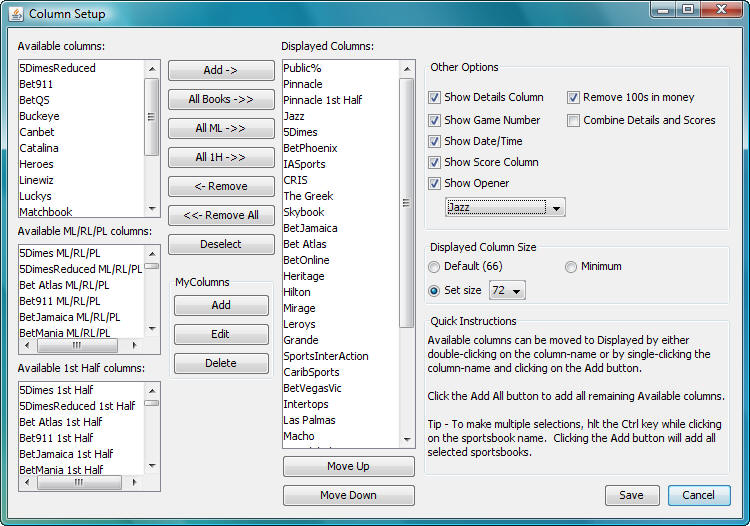The width and height of the screenshot is (750, 526).
Task: Click All 1H ->> button
Action: 221,157
